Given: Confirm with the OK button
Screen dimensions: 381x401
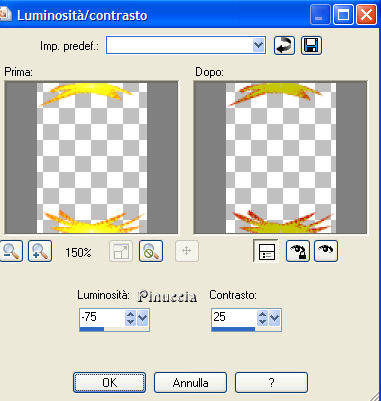Looking at the screenshot, I should tap(110, 383).
